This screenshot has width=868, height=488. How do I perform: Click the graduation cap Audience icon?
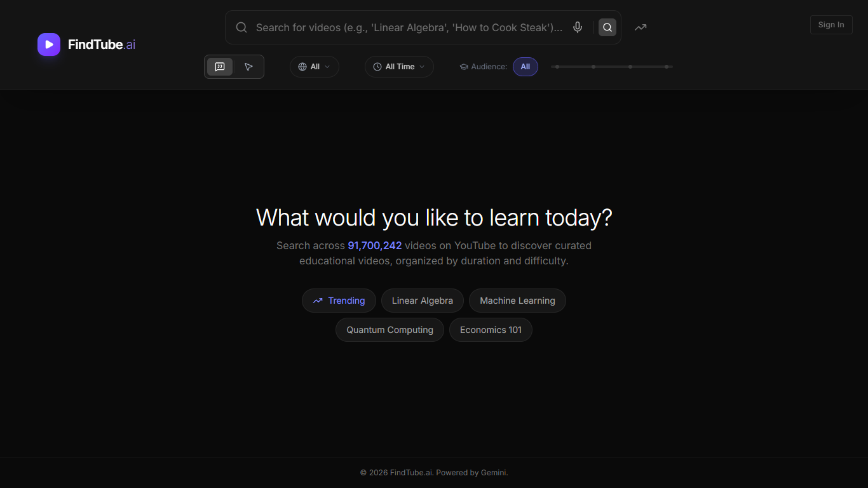coord(463,66)
